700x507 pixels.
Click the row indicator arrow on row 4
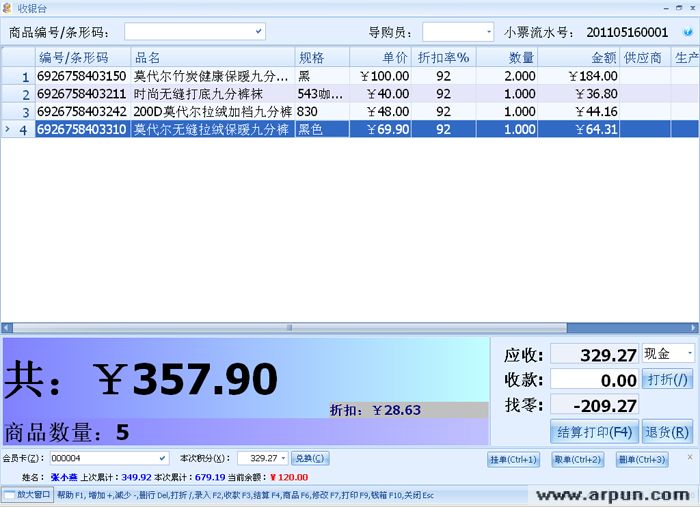tap(7, 129)
